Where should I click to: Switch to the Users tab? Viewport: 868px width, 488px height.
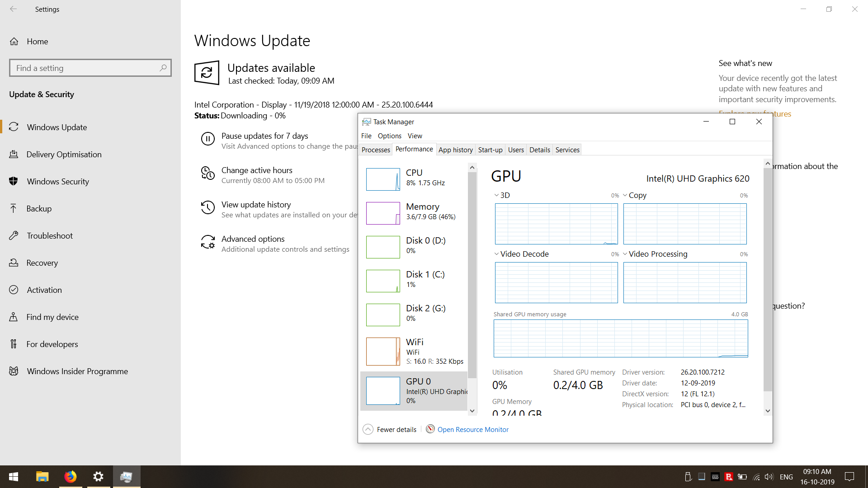(516, 150)
